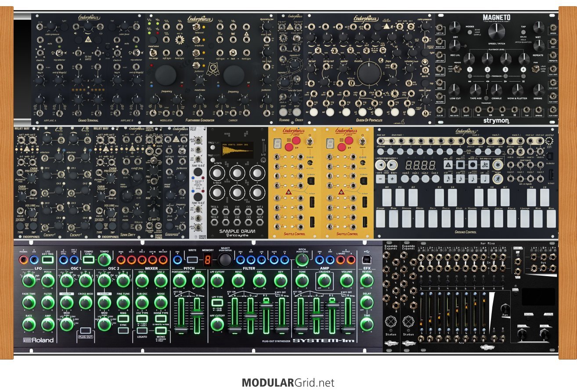Tap the TAP button on Magneto
Screen dimensions: 577x392
tap(524, 32)
